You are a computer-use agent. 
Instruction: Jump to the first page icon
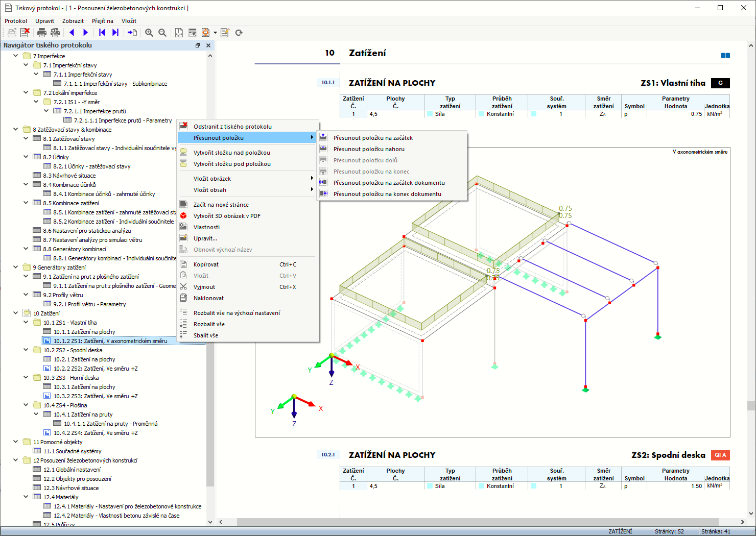click(x=102, y=33)
